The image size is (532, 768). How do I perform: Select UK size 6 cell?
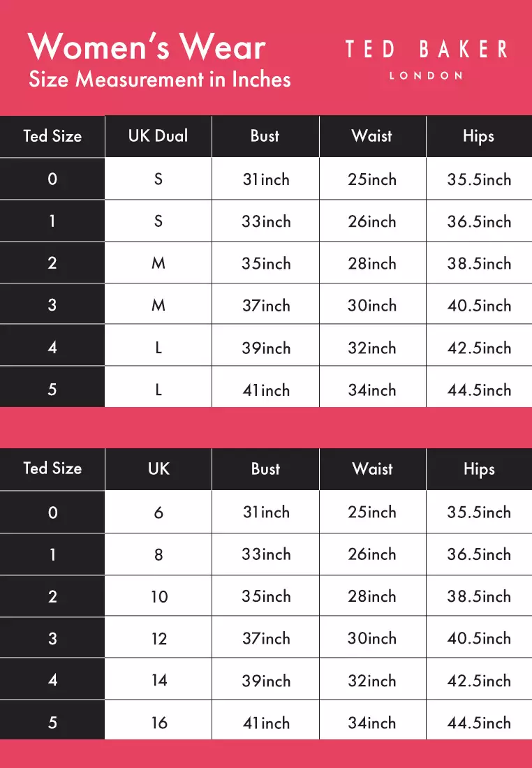coord(158,512)
